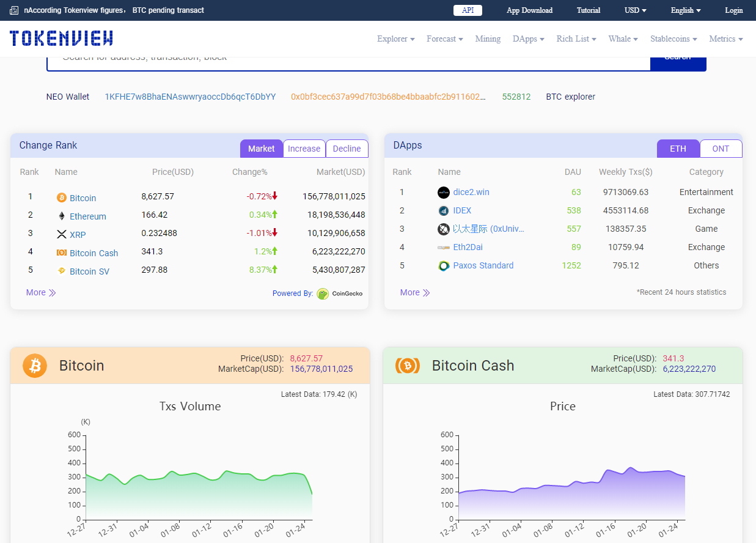Click the red down arrow beside -0.72%
The width and height of the screenshot is (756, 543).
[x=275, y=196]
